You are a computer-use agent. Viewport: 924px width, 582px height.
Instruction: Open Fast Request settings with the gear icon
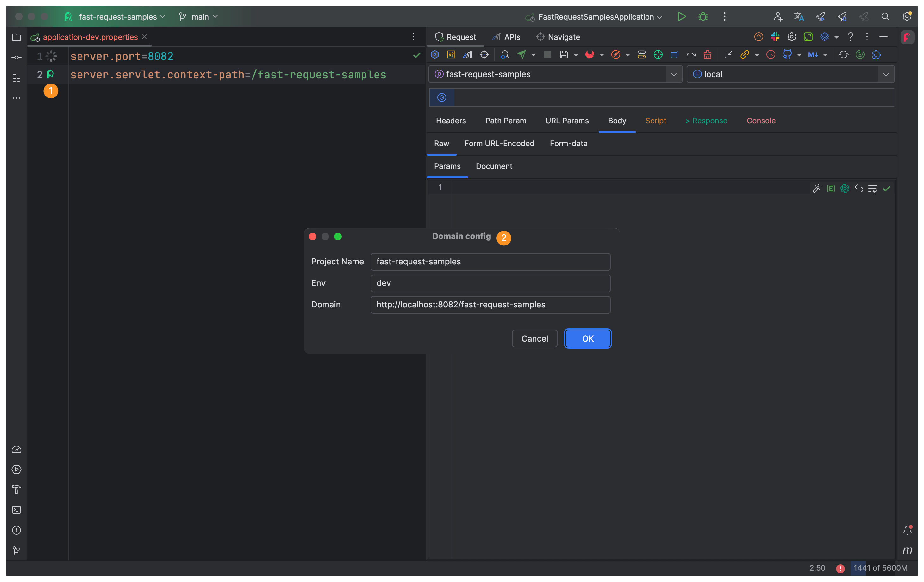coord(791,37)
